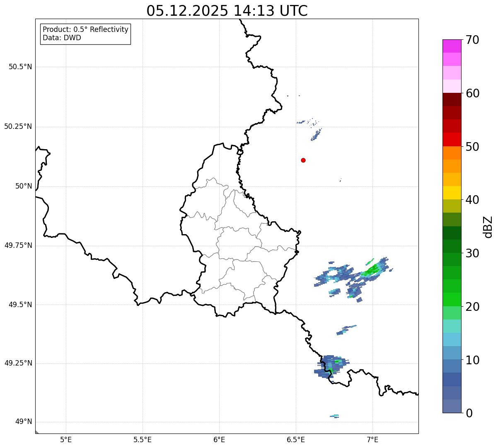
Task: Click the 49.75°N latitude label
Action: pyautogui.click(x=18, y=245)
